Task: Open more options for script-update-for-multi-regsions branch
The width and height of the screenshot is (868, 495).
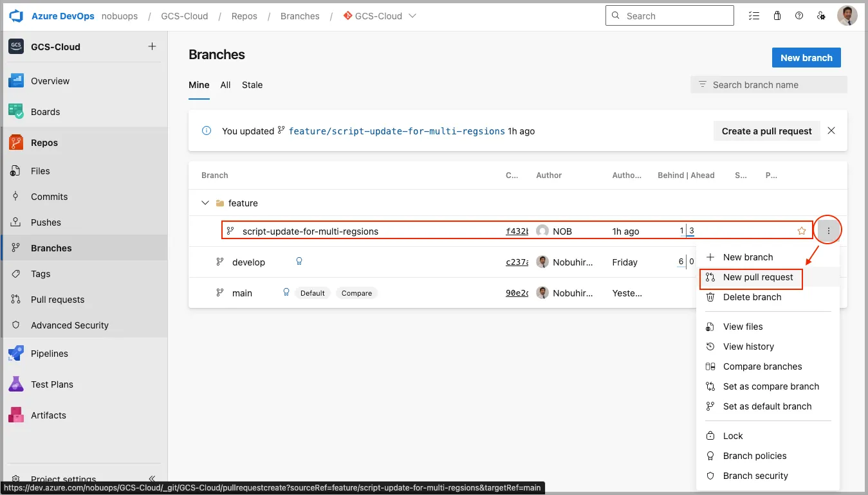Action: pyautogui.click(x=829, y=231)
